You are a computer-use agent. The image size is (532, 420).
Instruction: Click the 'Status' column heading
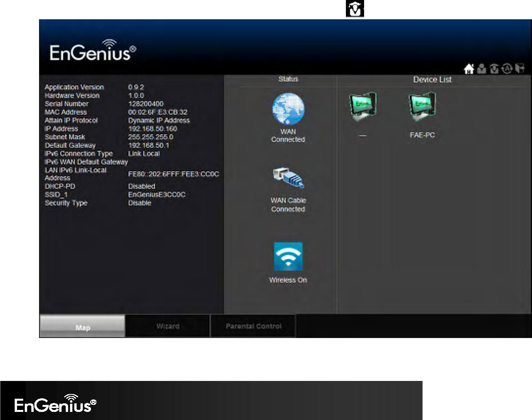tap(288, 79)
